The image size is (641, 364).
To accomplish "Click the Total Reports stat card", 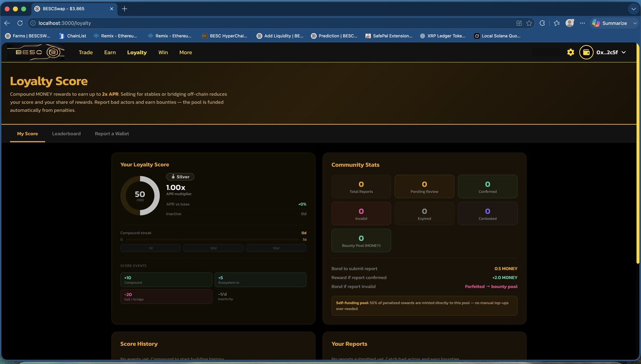I will (x=361, y=187).
